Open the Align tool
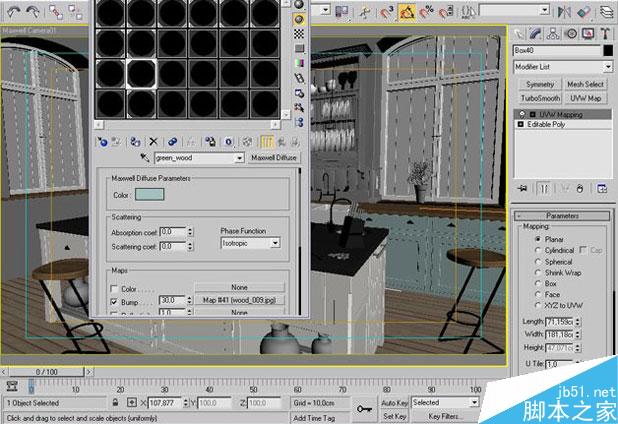The height and width of the screenshot is (424, 618). click(x=584, y=12)
